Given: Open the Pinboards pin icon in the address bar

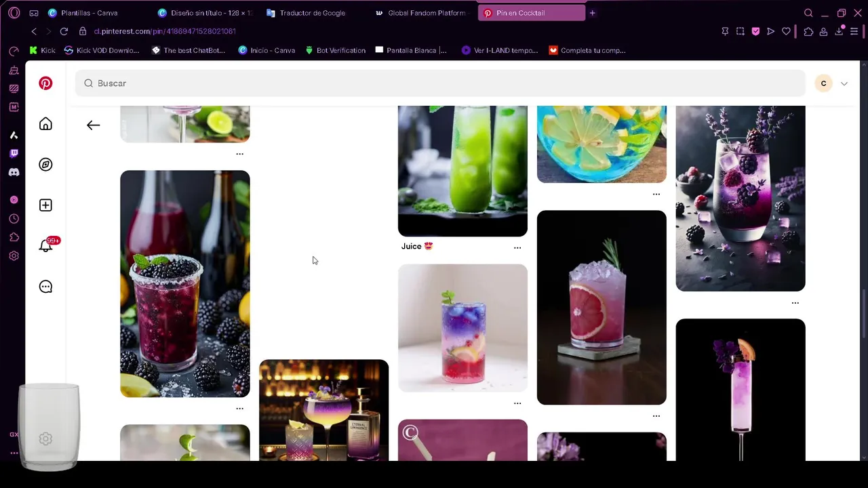Looking at the screenshot, I should [725, 31].
